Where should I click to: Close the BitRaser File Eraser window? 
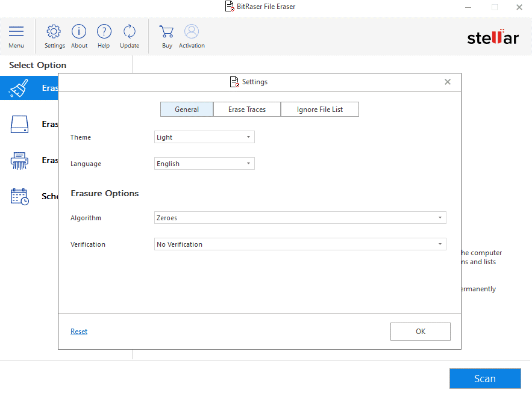(519, 7)
